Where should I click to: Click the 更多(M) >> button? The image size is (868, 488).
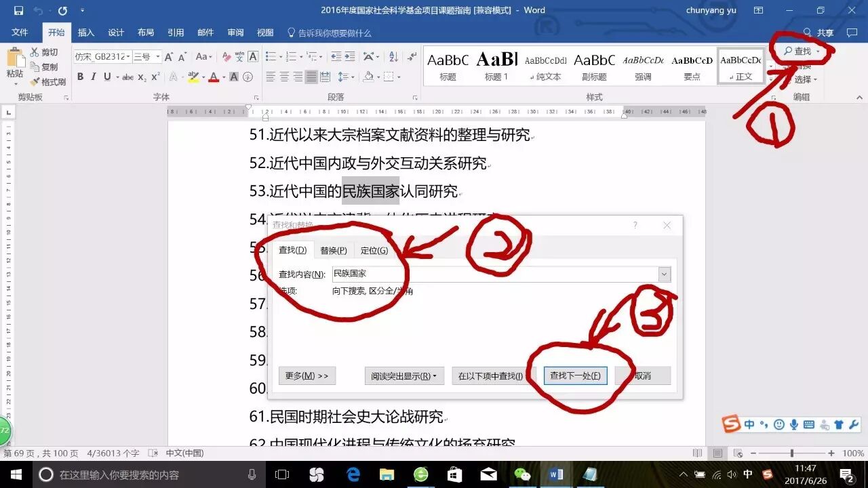[307, 375]
